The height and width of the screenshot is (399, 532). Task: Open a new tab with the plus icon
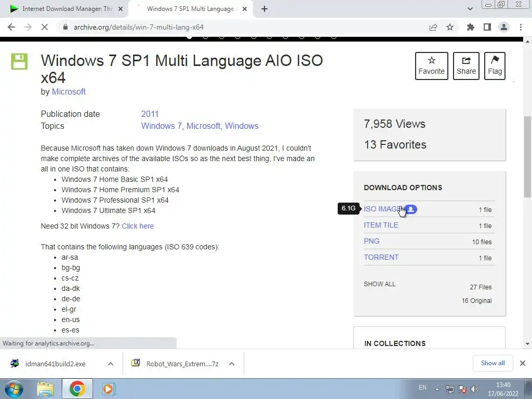pos(264,9)
